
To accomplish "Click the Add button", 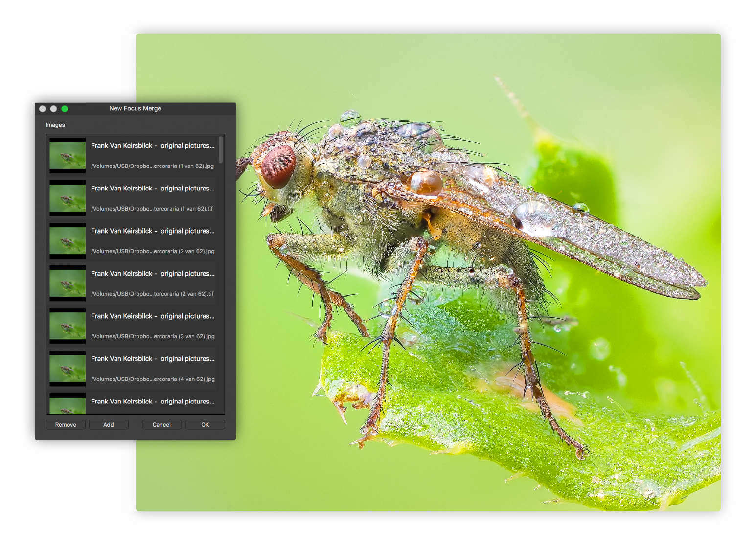I will pyautogui.click(x=109, y=425).
